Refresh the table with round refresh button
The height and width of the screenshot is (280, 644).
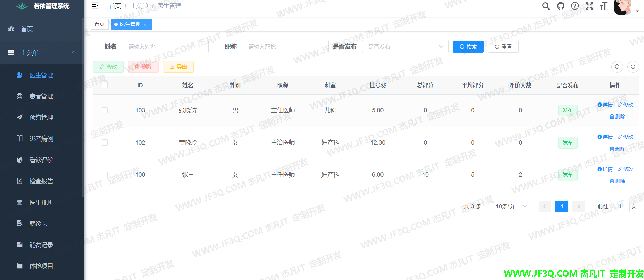coord(633,67)
